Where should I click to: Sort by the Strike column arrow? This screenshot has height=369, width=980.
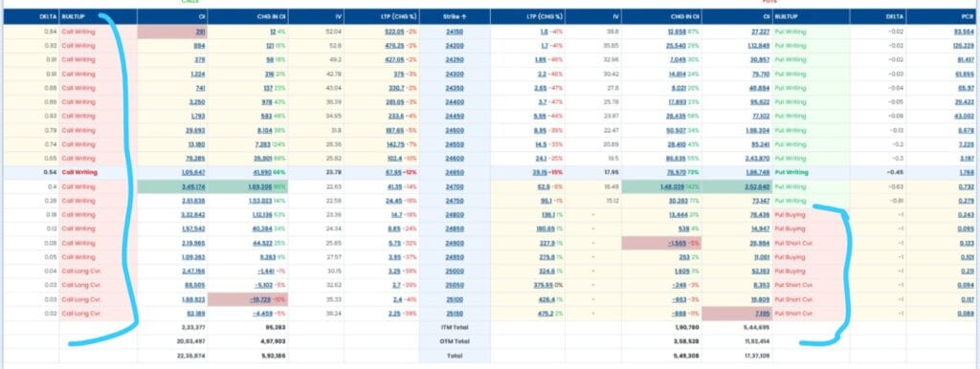[x=463, y=17]
